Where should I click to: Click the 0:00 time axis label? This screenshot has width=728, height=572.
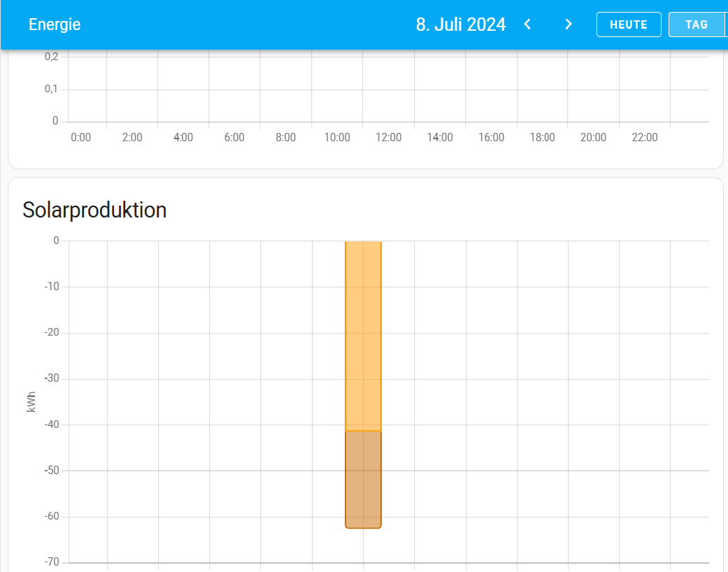(81, 138)
